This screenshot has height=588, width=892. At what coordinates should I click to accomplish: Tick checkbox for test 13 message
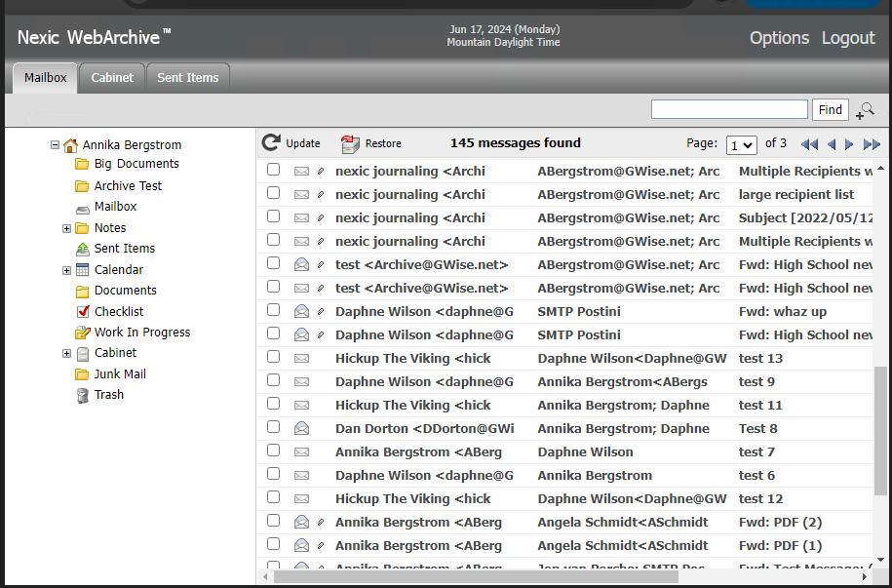pyautogui.click(x=274, y=356)
